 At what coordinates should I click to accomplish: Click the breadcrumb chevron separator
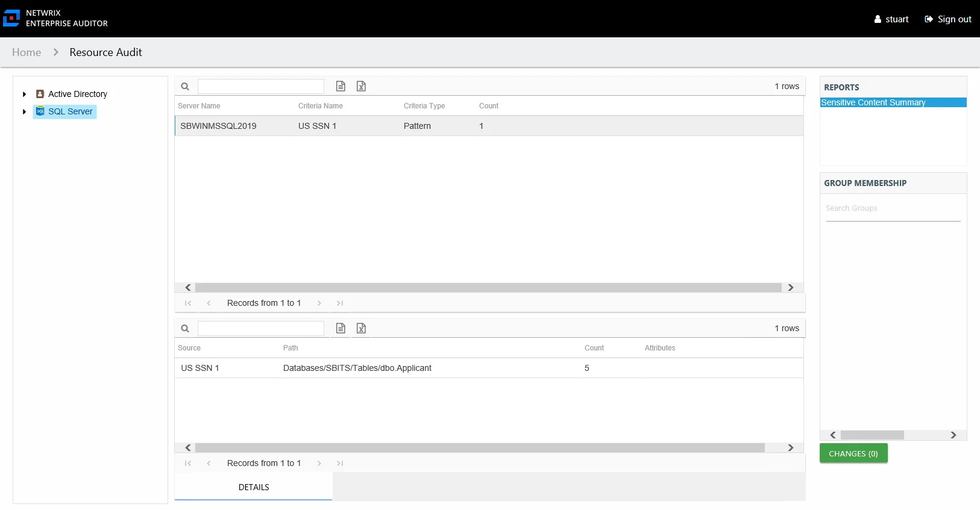(56, 52)
